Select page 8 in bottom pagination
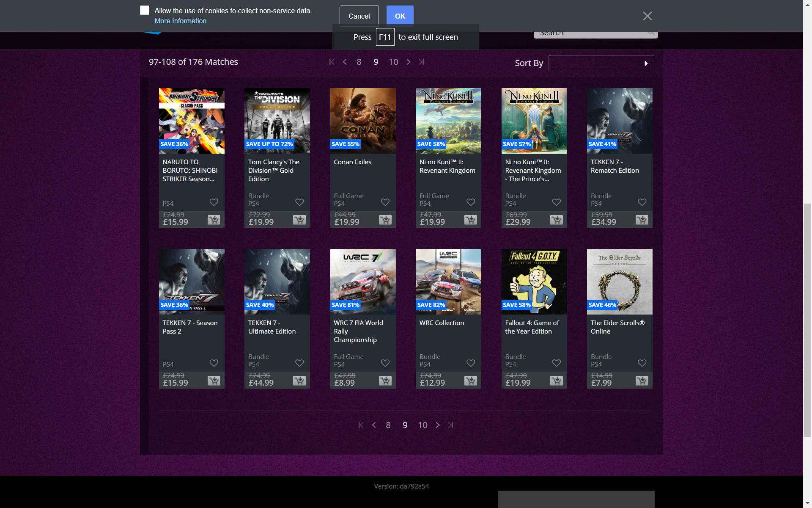This screenshot has height=508, width=812. [x=388, y=425]
